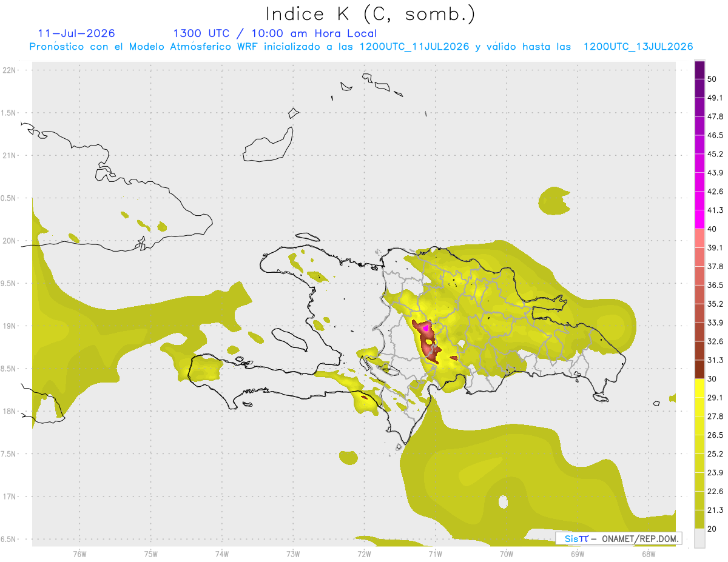Click the '29.1' colorbar label
728x562 pixels.
[x=715, y=398]
